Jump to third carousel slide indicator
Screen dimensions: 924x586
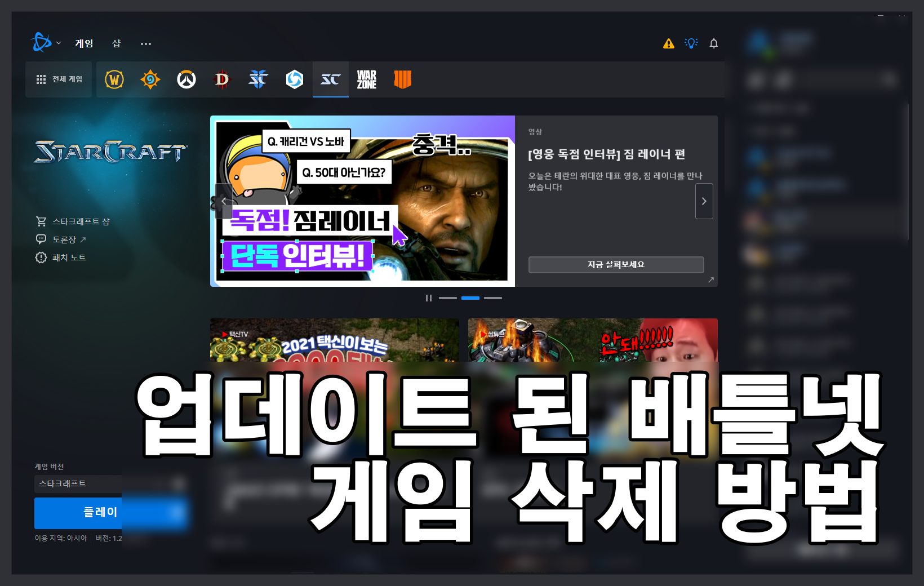pyautogui.click(x=493, y=298)
